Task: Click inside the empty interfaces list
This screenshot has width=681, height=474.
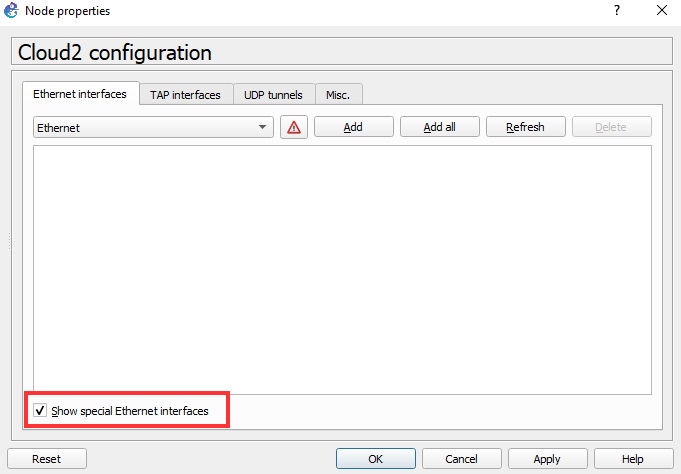Action: point(341,270)
